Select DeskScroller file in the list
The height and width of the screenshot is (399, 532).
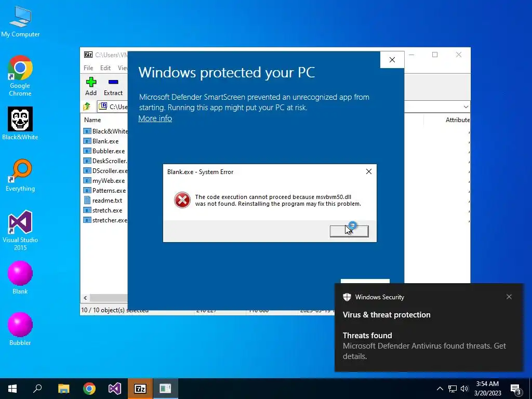point(105,161)
